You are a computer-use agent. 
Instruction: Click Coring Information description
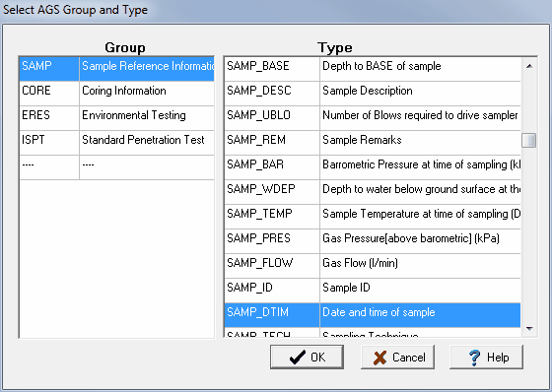coord(147,94)
